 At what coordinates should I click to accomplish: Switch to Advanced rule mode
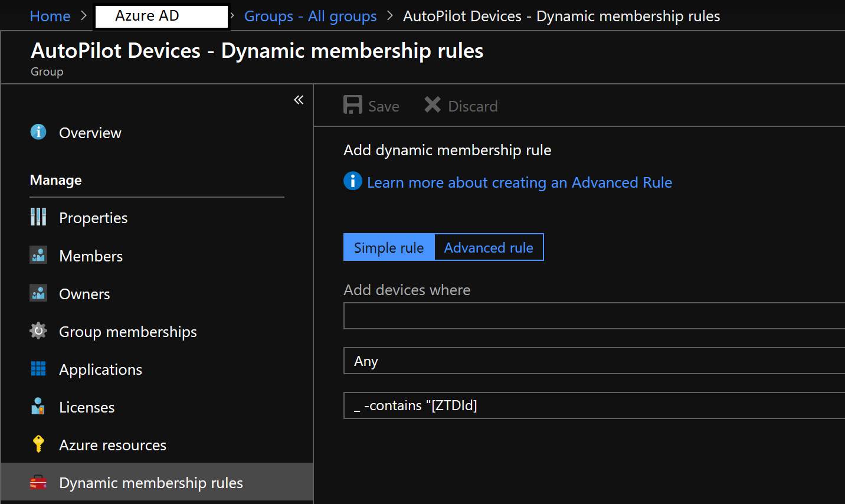(x=489, y=247)
